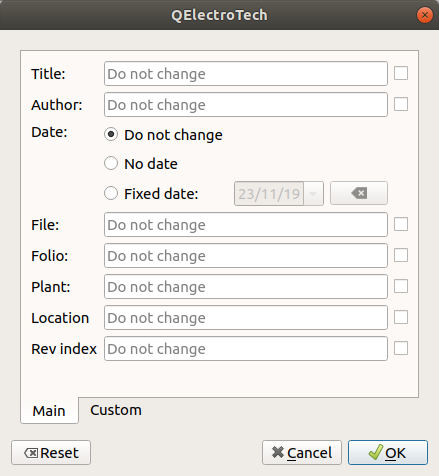Tick the Folio field checkbox

click(x=401, y=255)
